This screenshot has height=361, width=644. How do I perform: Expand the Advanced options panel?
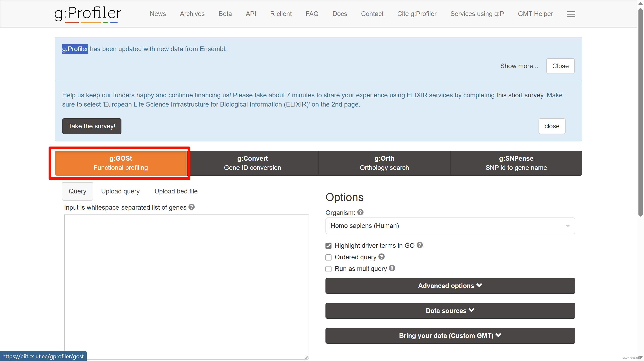click(450, 286)
